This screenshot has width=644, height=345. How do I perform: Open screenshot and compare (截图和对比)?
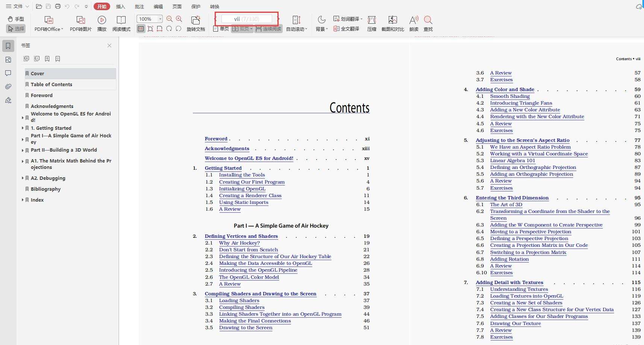[x=392, y=23]
